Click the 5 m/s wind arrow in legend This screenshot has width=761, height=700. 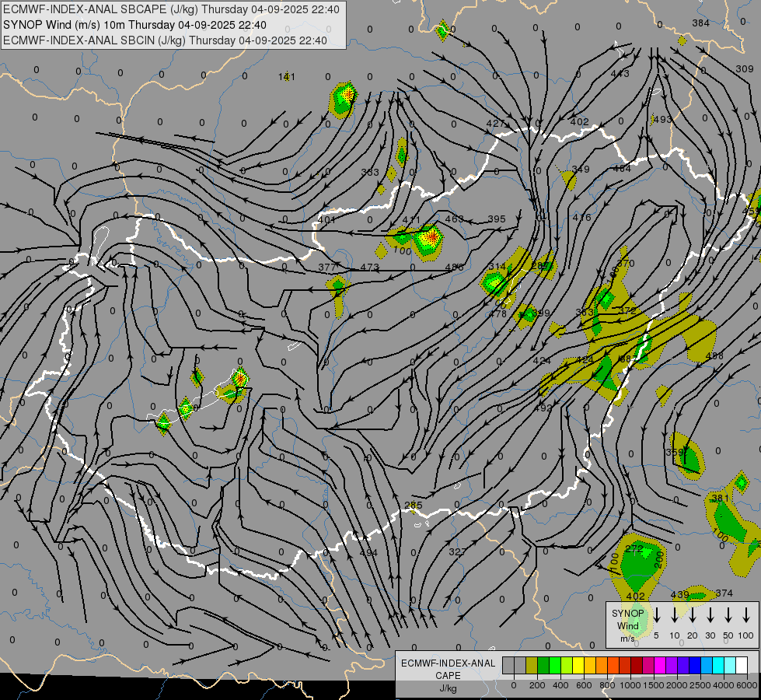click(x=657, y=615)
